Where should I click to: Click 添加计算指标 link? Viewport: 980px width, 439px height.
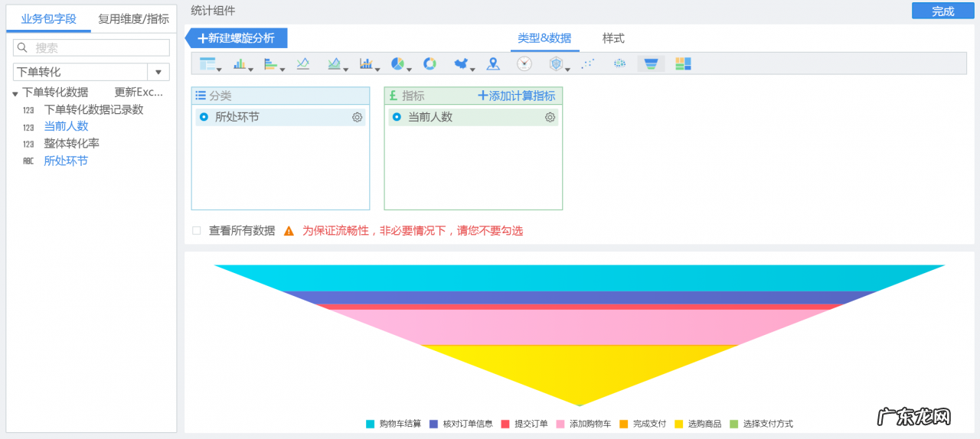point(517,96)
